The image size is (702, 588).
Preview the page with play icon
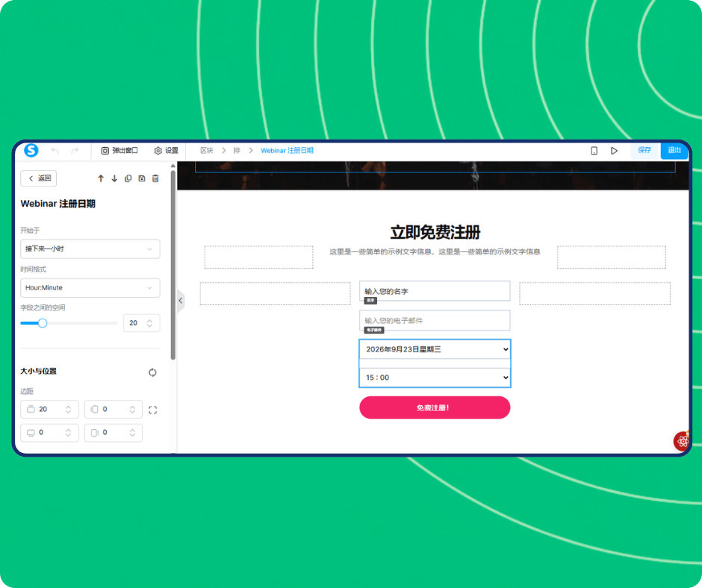614,151
